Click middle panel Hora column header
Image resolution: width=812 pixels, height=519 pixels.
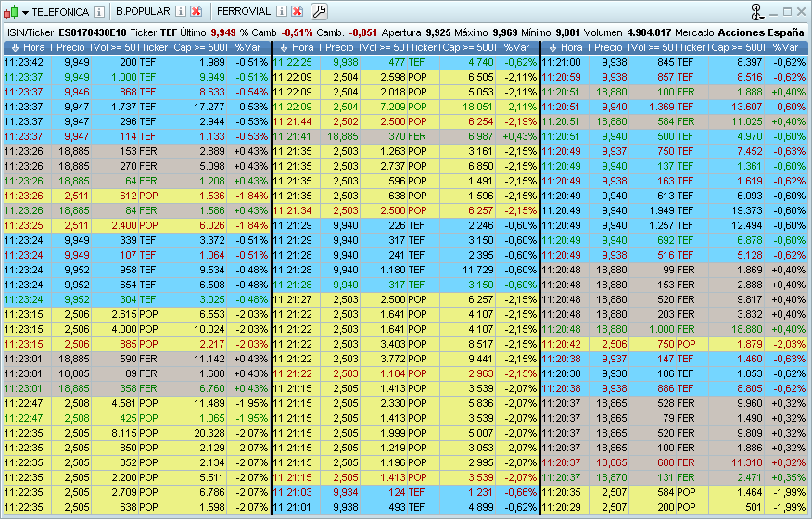(x=303, y=47)
